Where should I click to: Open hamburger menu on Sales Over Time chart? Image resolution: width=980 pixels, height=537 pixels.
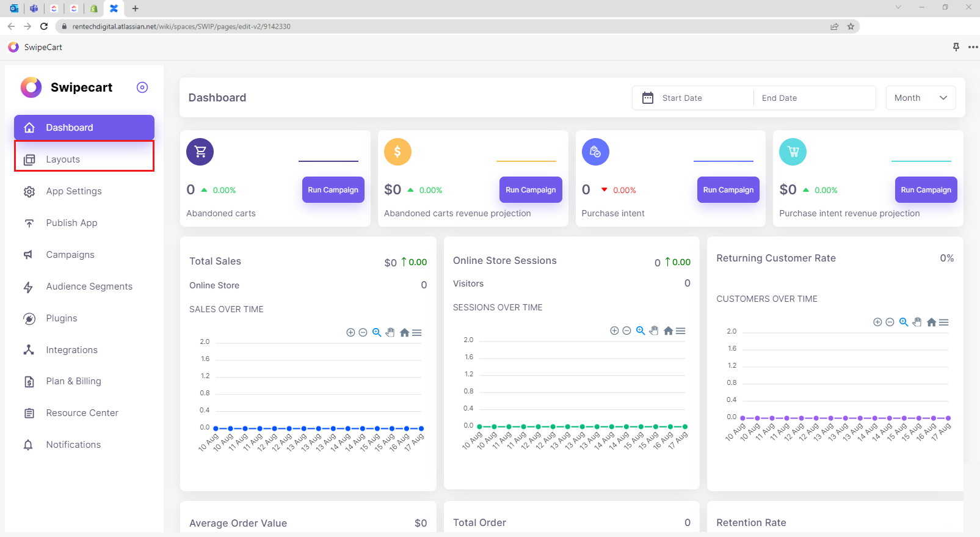tap(417, 333)
